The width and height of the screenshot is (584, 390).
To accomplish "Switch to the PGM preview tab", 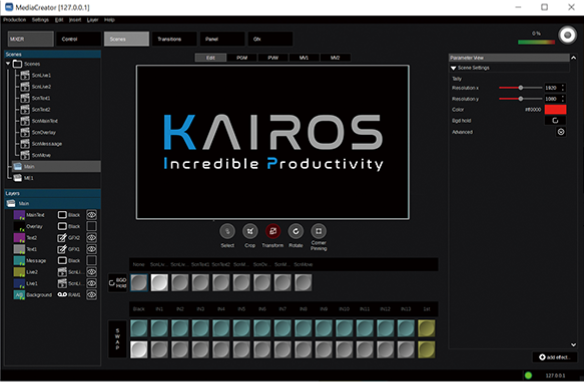I will tap(242, 58).
